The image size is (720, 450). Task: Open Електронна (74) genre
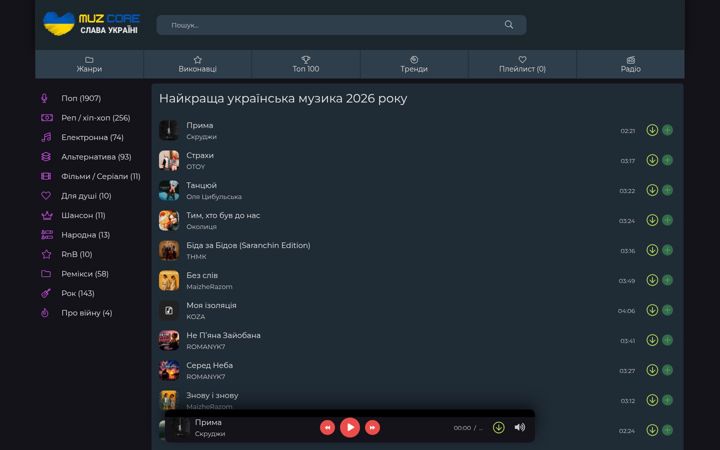coord(92,137)
